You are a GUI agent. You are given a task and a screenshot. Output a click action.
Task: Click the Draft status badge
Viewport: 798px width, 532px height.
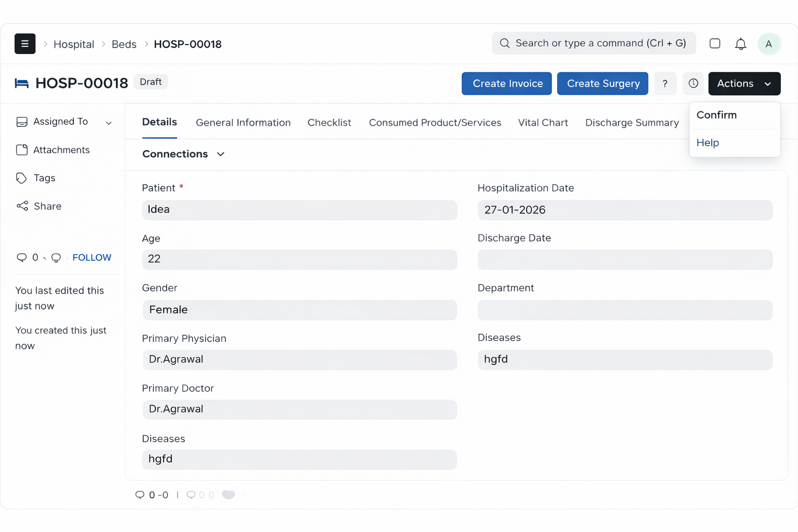pos(151,82)
